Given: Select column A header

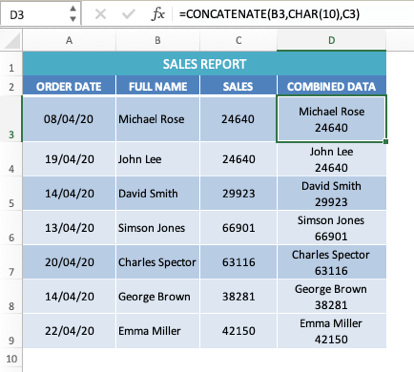Looking at the screenshot, I should click(69, 41).
